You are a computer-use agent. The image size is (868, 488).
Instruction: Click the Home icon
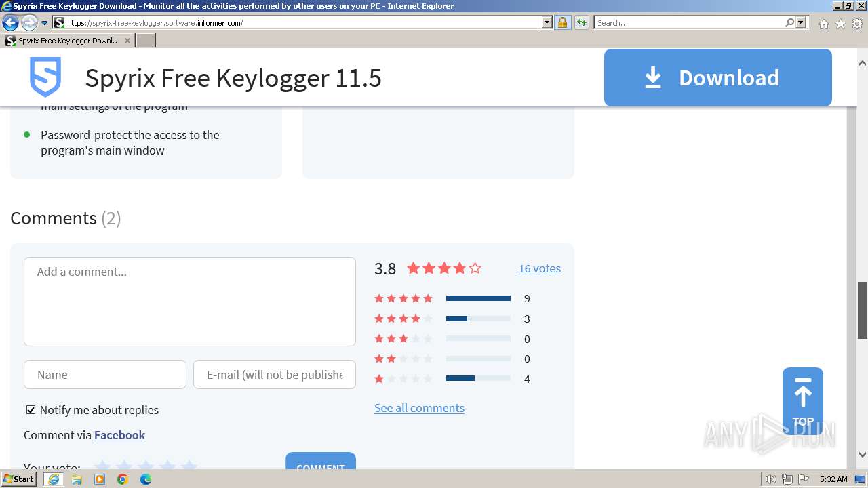823,24
